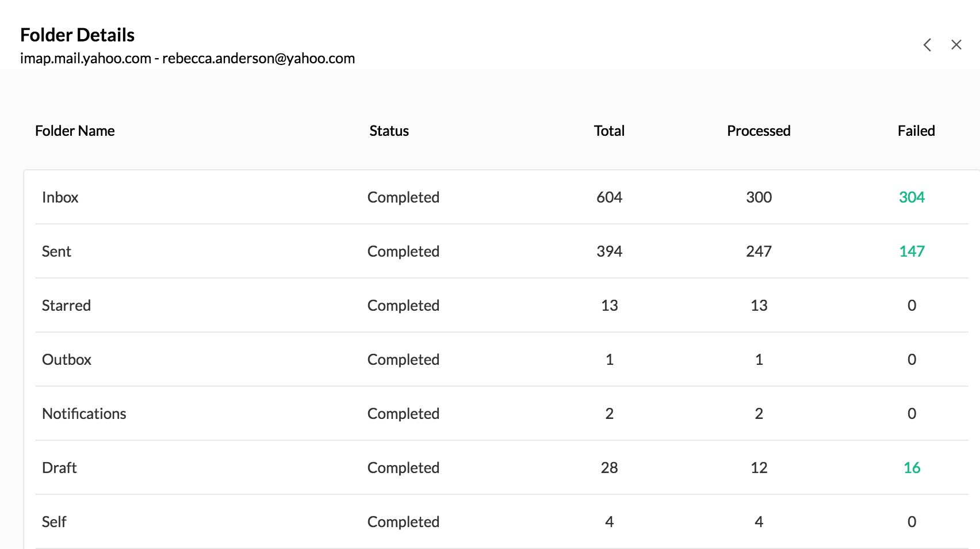Click the Failed column header

point(916,131)
